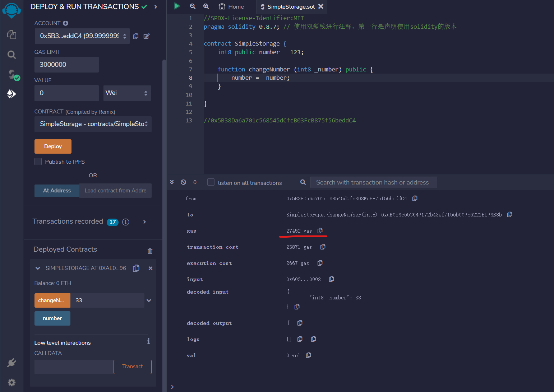Click the terminal command prompt arrow
The image size is (554, 392).
tap(172, 387)
